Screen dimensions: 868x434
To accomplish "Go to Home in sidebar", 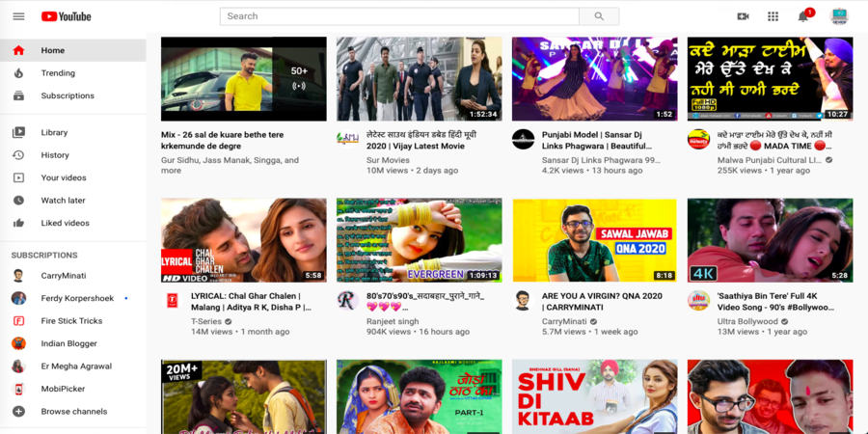I will coord(73,50).
